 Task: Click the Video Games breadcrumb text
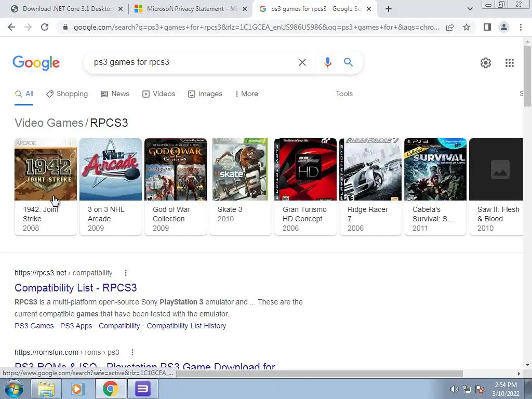[x=49, y=123]
